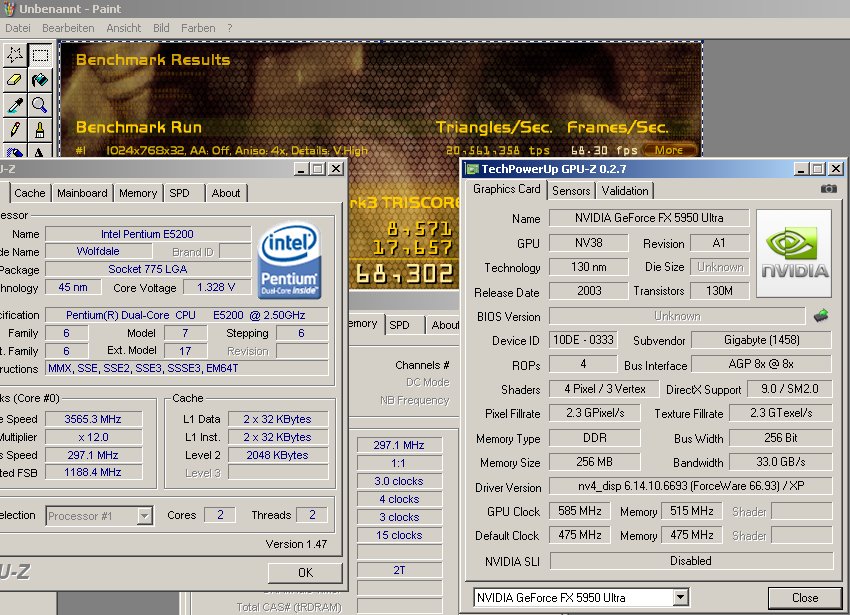
Task: Switch to the Mainboard tab in CPU-Z
Action: pos(82,193)
